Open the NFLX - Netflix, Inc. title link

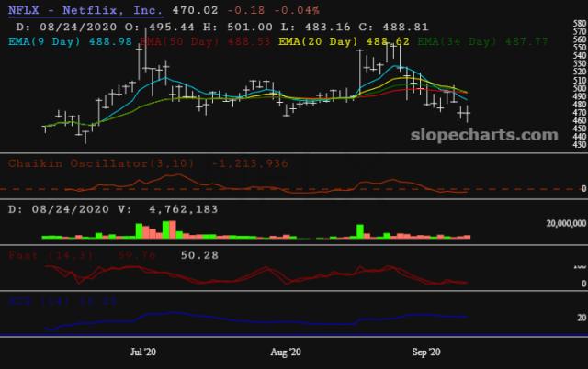click(85, 10)
